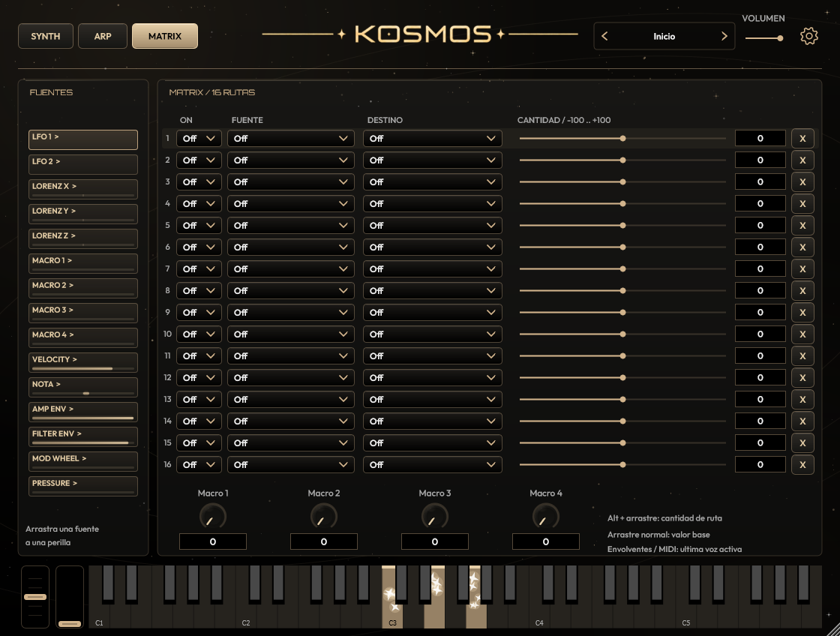Viewport: 840px width, 636px height.
Task: Click the pitch bend wheel strip
Action: pyautogui.click(x=35, y=596)
